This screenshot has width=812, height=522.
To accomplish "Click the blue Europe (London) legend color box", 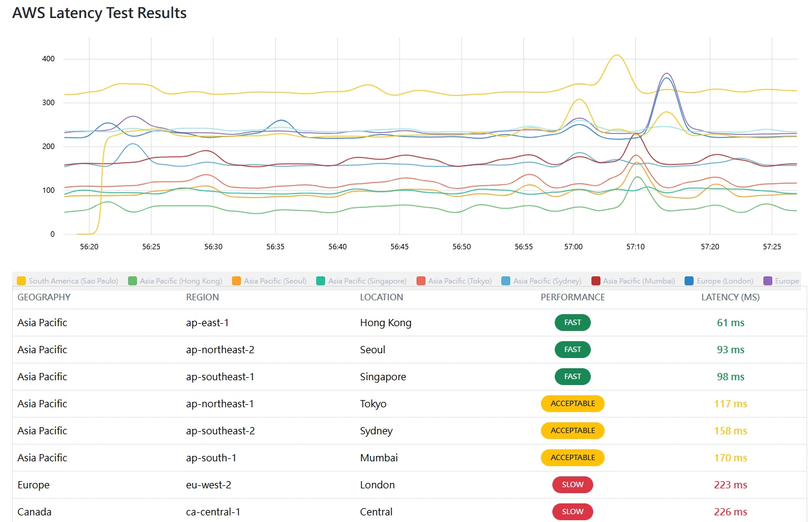I will 689,281.
